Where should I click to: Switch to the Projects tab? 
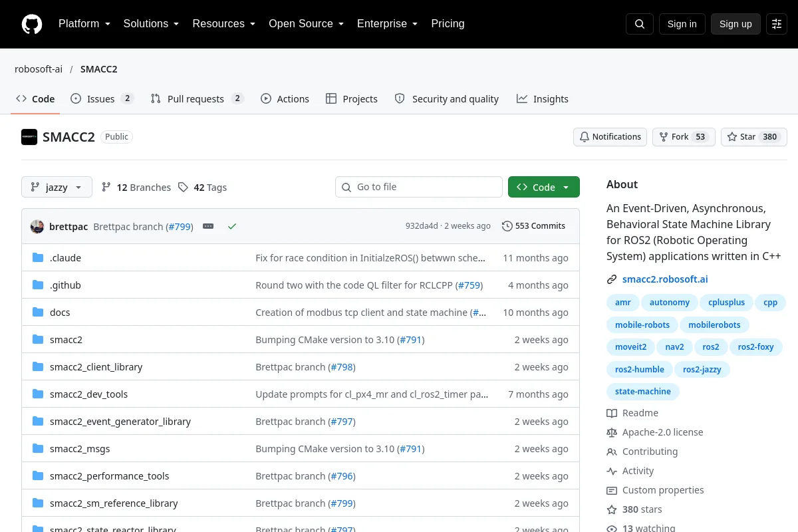click(x=352, y=99)
